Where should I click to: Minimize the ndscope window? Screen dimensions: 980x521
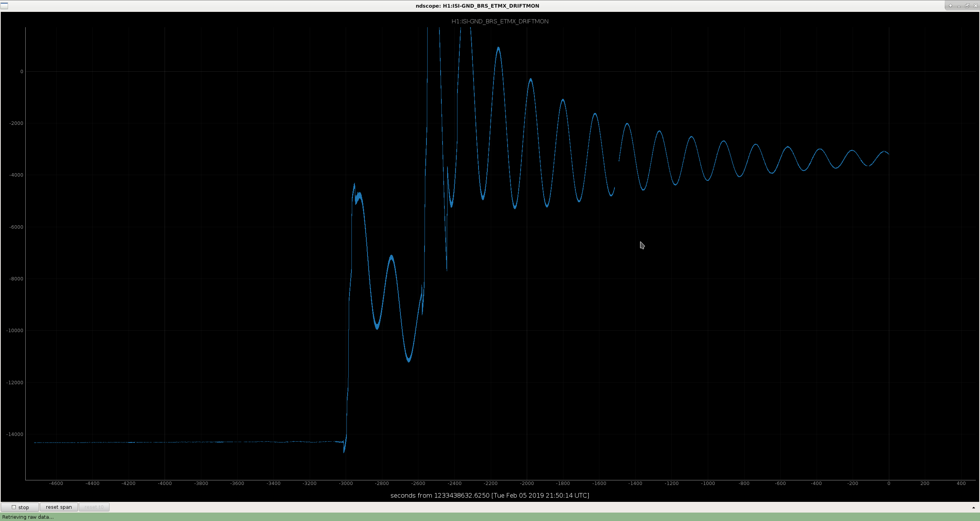(959, 6)
